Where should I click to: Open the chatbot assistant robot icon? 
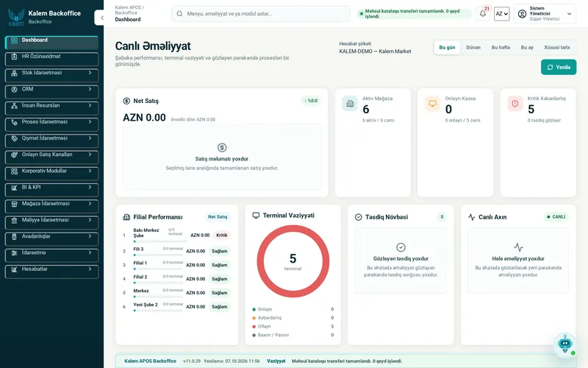[564, 344]
